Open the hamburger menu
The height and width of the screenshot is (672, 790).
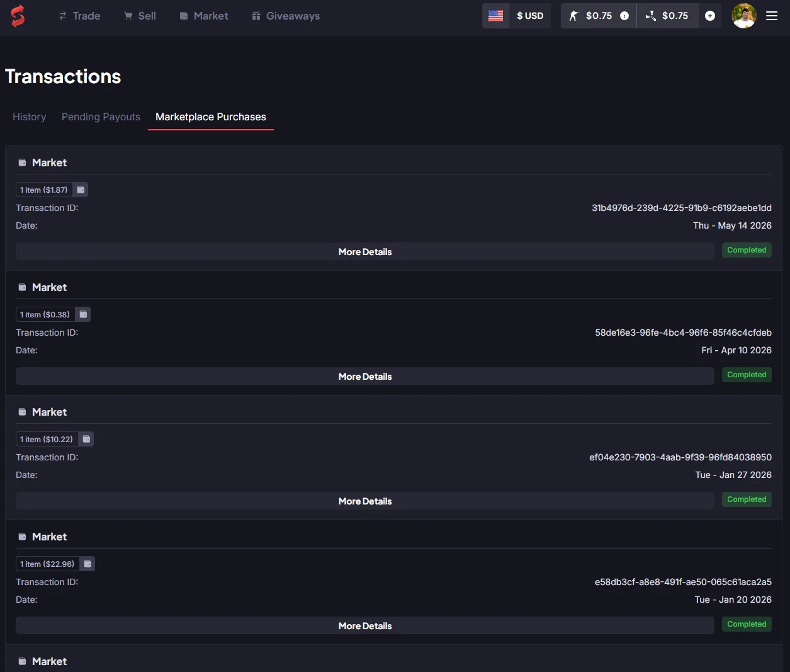point(772,16)
